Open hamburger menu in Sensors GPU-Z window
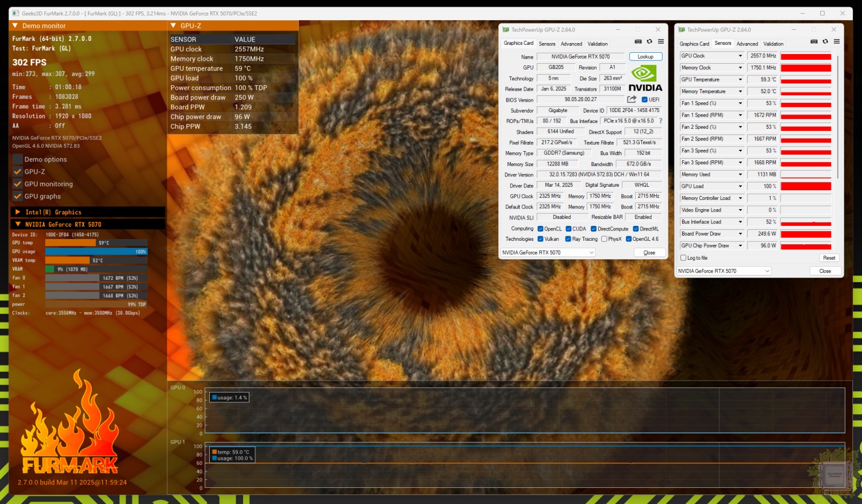Image resolution: width=862 pixels, height=504 pixels. pos(837,41)
